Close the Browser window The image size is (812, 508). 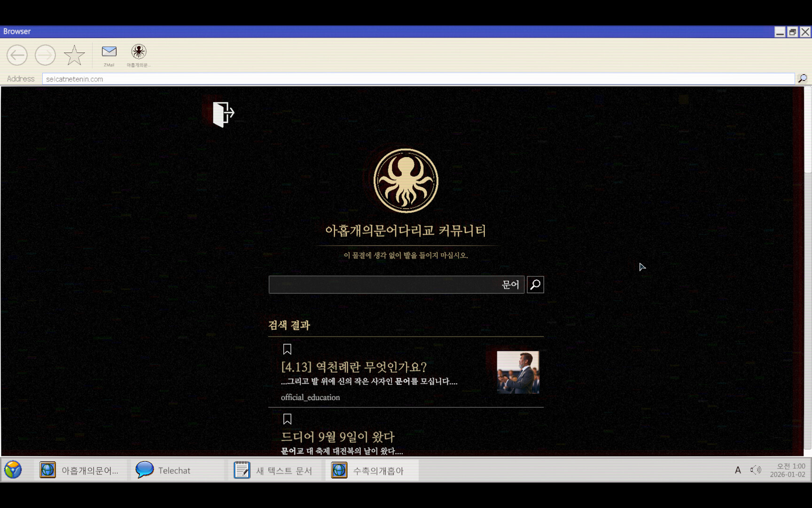pyautogui.click(x=805, y=32)
